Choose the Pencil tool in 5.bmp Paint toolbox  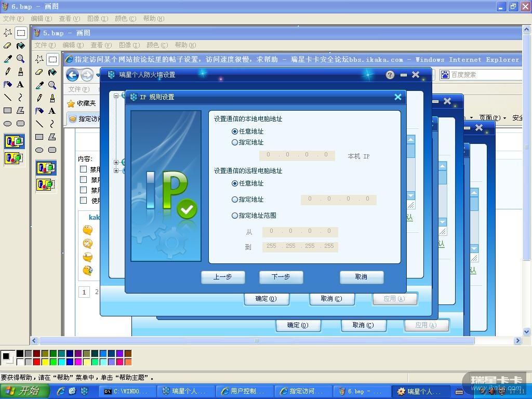pos(39,98)
